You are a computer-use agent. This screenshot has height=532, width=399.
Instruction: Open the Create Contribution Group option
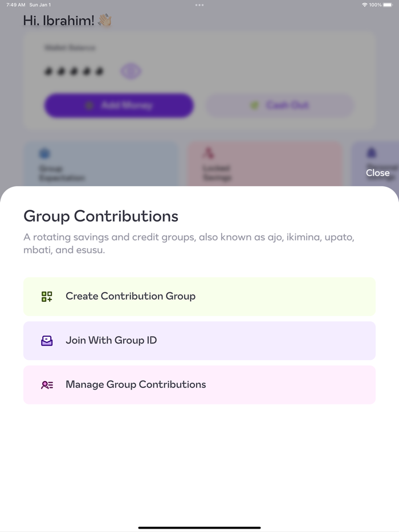point(199,296)
